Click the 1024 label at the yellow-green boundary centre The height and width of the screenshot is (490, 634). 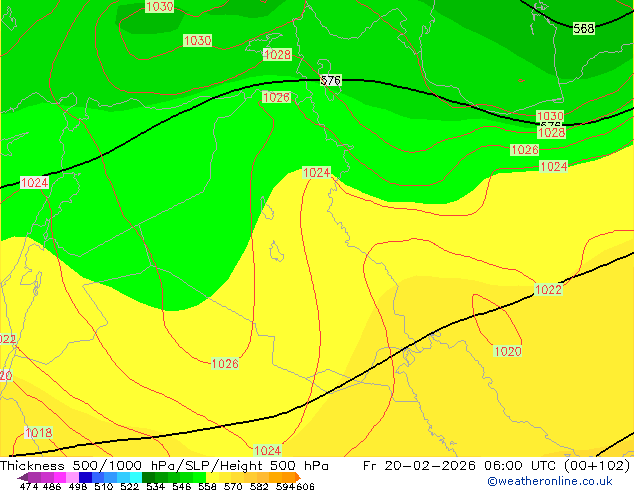(x=317, y=173)
